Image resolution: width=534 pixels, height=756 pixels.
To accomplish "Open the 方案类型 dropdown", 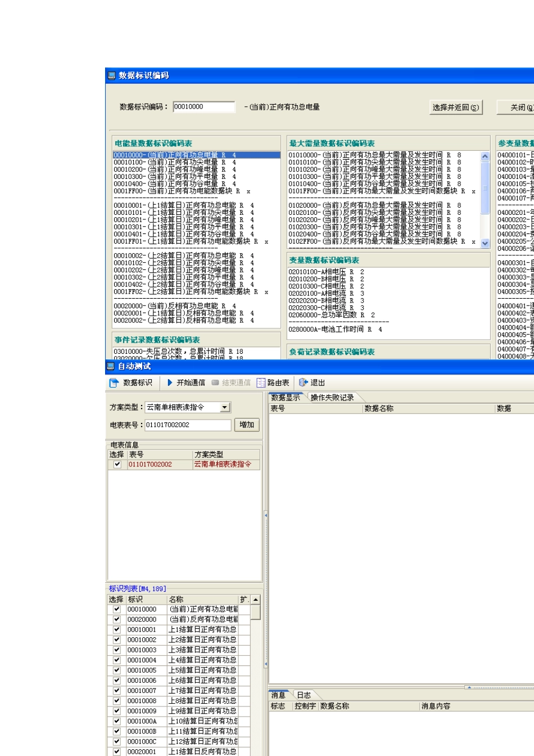I will pyautogui.click(x=225, y=407).
